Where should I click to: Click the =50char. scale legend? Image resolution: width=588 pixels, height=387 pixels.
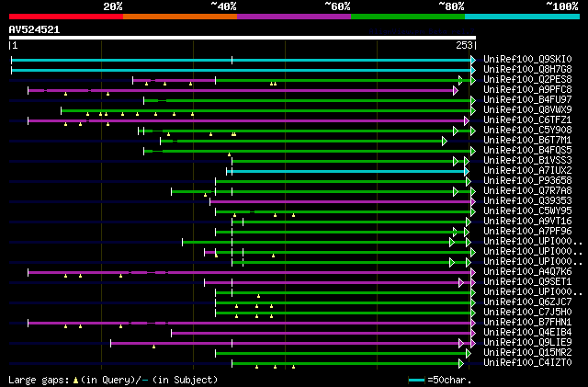pyautogui.click(x=440, y=380)
